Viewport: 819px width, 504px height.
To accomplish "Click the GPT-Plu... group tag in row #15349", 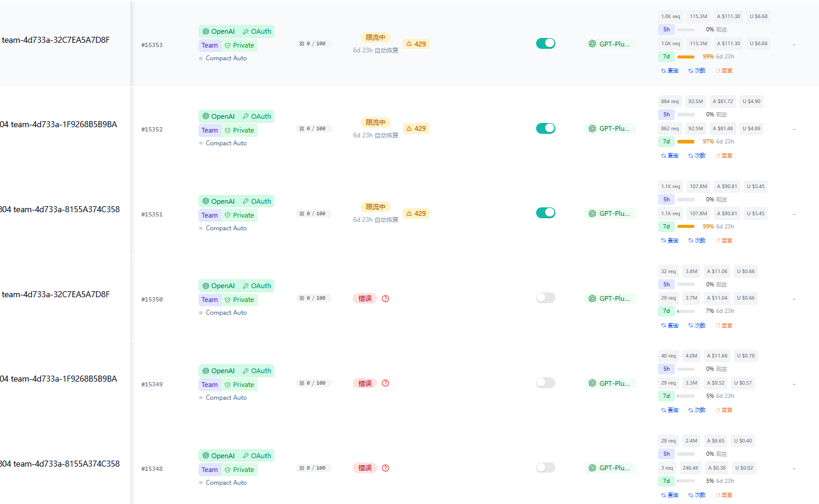I will (610, 383).
